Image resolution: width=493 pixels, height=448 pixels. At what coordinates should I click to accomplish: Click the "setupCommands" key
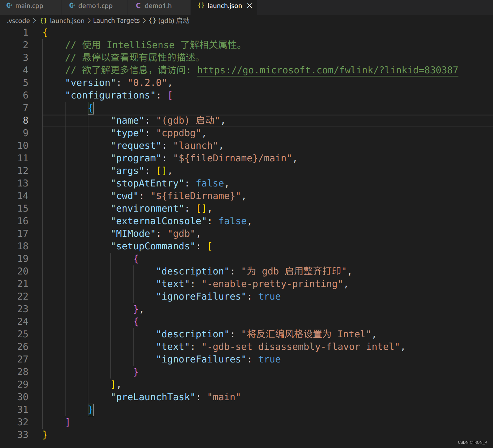coord(153,246)
